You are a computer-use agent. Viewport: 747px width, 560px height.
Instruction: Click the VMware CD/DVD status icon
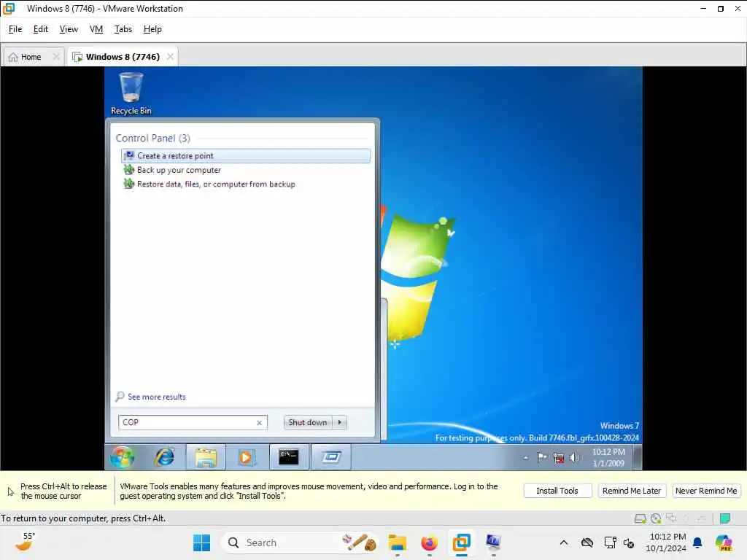(x=656, y=518)
